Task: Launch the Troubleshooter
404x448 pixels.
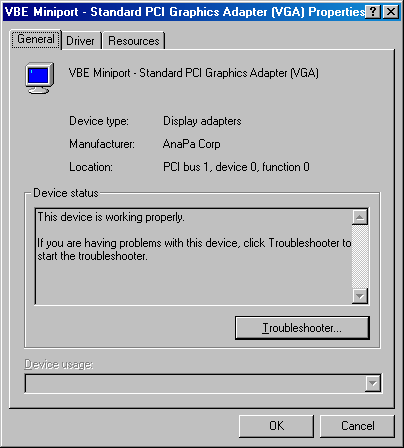Action: point(302,328)
